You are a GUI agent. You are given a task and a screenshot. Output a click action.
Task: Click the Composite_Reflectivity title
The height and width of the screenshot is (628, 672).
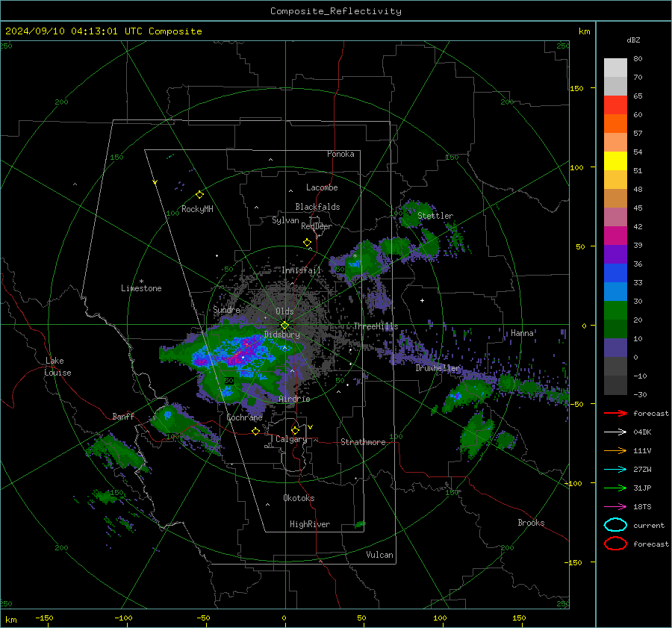336,11
